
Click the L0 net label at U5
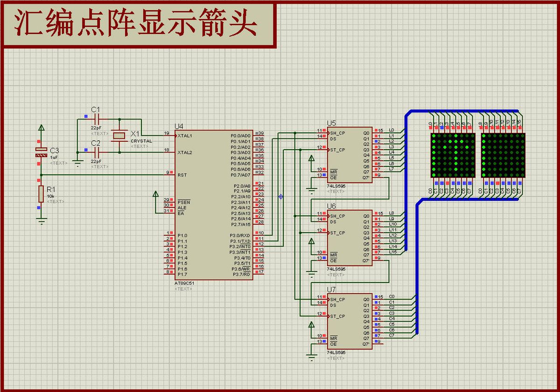(x=392, y=130)
